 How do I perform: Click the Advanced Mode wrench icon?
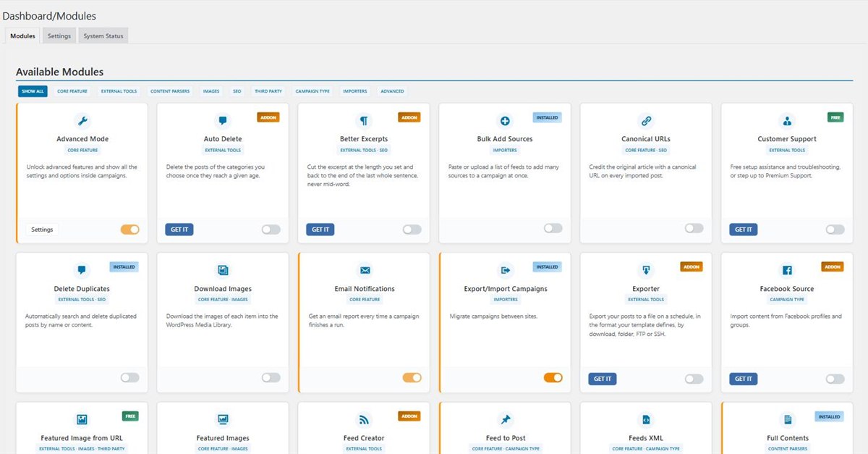[x=82, y=121]
